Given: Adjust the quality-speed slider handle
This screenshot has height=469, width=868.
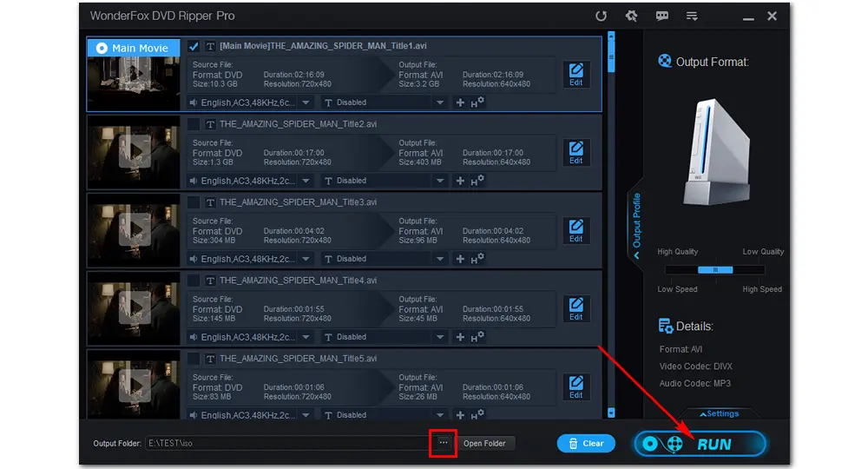Looking at the screenshot, I should [x=715, y=269].
